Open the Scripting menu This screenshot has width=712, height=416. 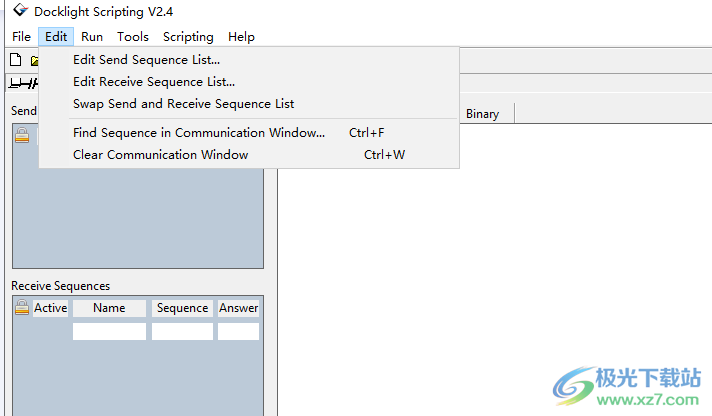(x=188, y=36)
